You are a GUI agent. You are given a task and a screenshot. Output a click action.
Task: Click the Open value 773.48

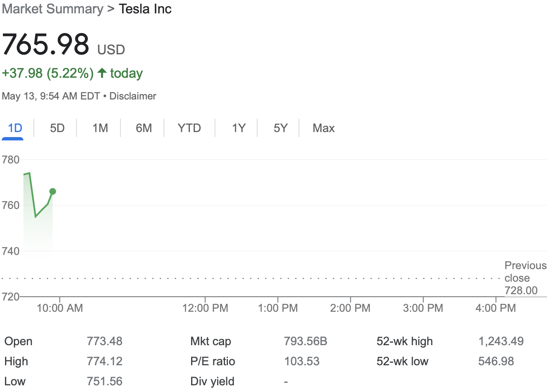[x=105, y=341]
